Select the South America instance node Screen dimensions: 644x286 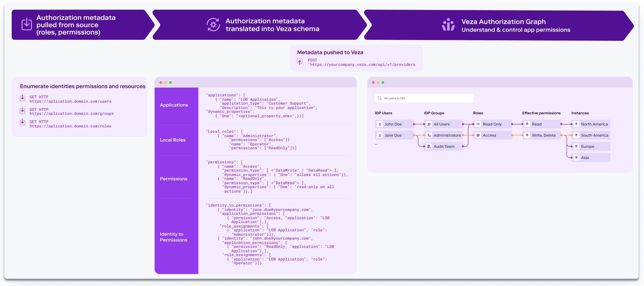[591, 135]
